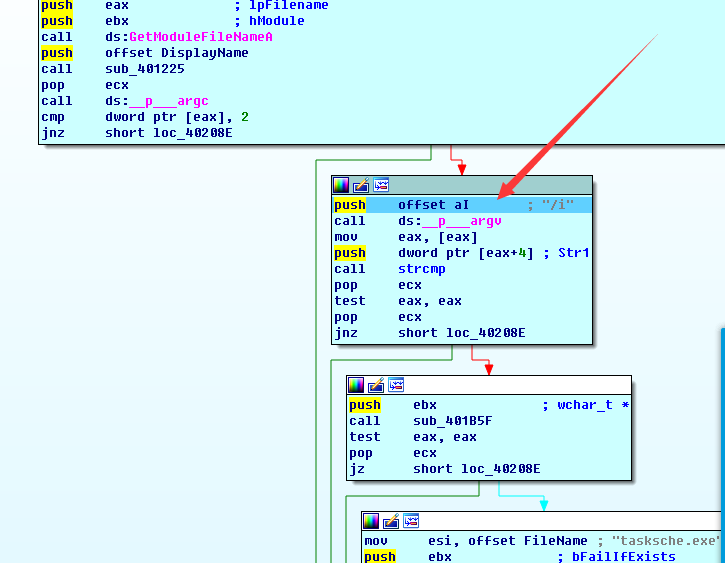Screen dimensions: 725x563
Task: Click the group icon of the sub_401B5F block
Action: pos(396,385)
